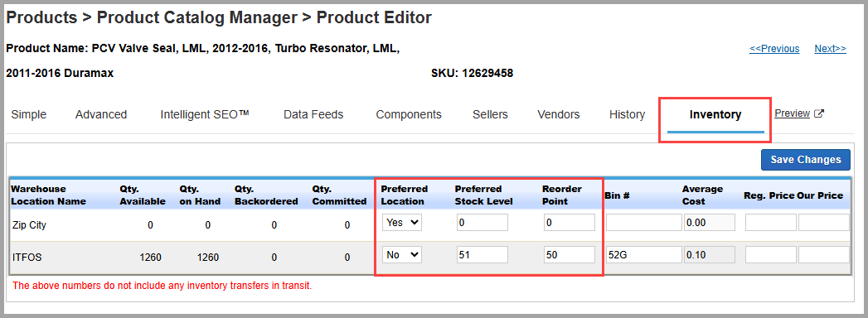The image size is (868, 318).
Task: Edit Preferred Stock Level field for Zip City
Action: click(x=482, y=222)
